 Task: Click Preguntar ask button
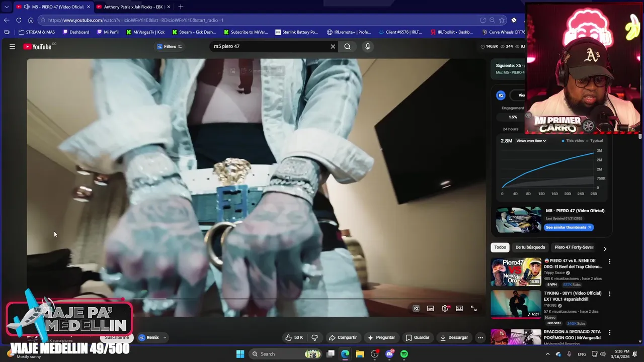[381, 337]
